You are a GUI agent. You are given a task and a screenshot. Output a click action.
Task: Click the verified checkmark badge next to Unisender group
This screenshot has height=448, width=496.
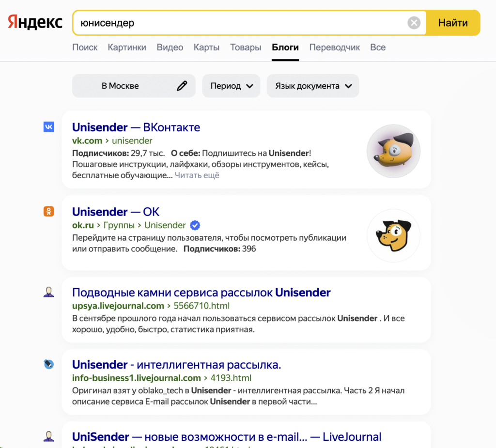(x=195, y=225)
